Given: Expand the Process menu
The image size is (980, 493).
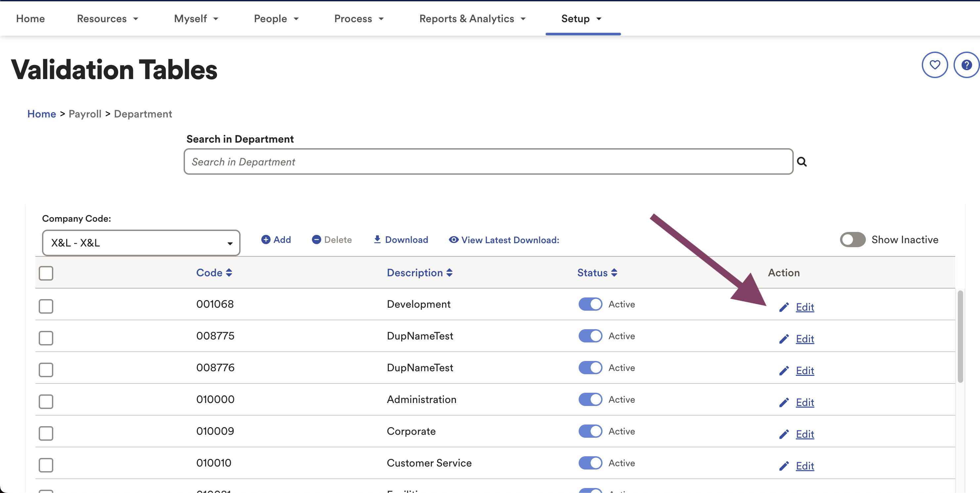Looking at the screenshot, I should (x=359, y=19).
